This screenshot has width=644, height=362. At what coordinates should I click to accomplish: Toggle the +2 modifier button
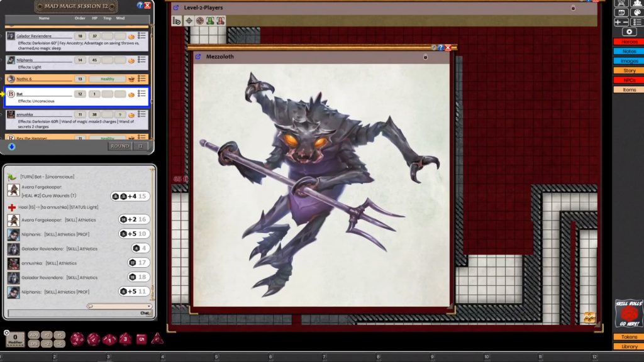pyautogui.click(x=47, y=334)
